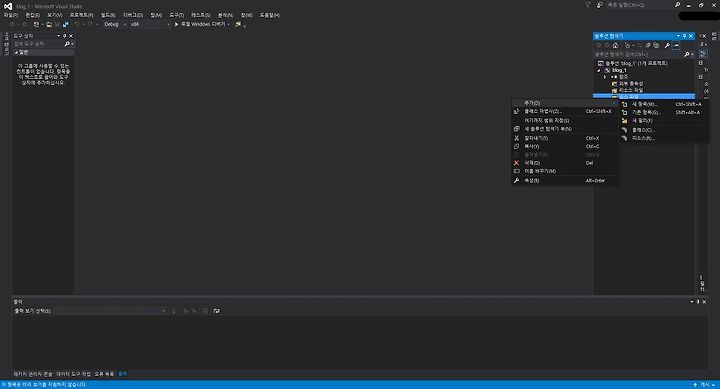This screenshot has width=720, height=389.
Task: Open the debugger target dropdown arrow
Action: (229, 24)
